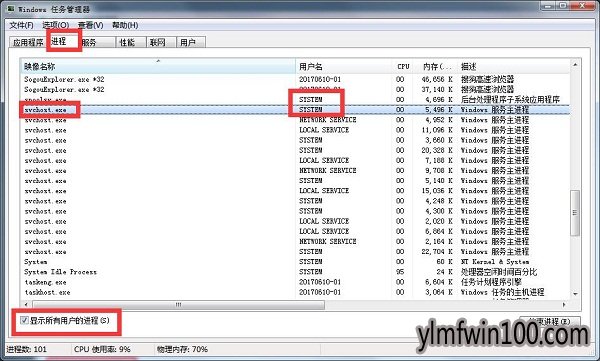Maximize the Task Manager window
600x361 pixels.
[563, 6]
